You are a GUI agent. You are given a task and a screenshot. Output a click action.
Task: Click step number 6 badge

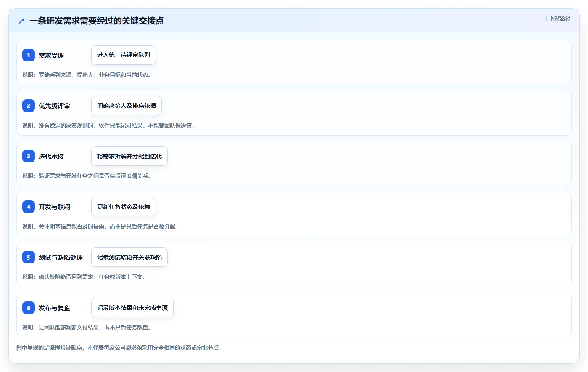tap(29, 308)
